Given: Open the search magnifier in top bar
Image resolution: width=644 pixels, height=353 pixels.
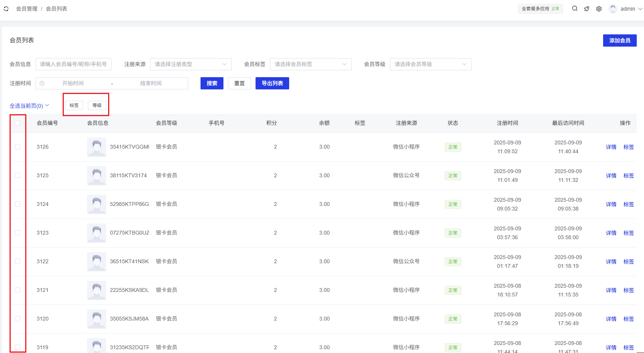Looking at the screenshot, I should (574, 8).
